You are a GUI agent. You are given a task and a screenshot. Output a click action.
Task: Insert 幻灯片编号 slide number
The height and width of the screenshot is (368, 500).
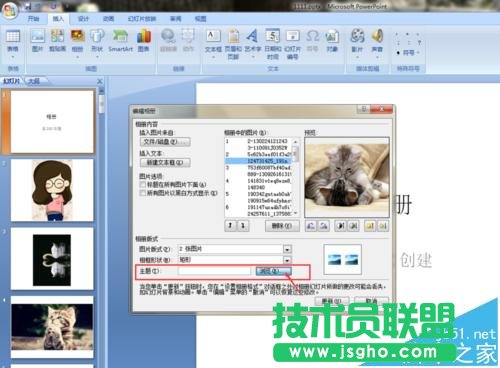[292, 44]
